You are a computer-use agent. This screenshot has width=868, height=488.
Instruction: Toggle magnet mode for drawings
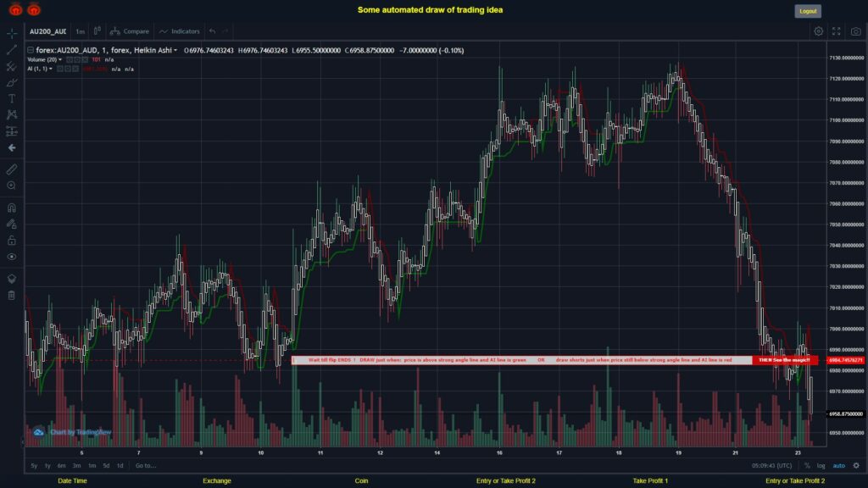(x=12, y=208)
